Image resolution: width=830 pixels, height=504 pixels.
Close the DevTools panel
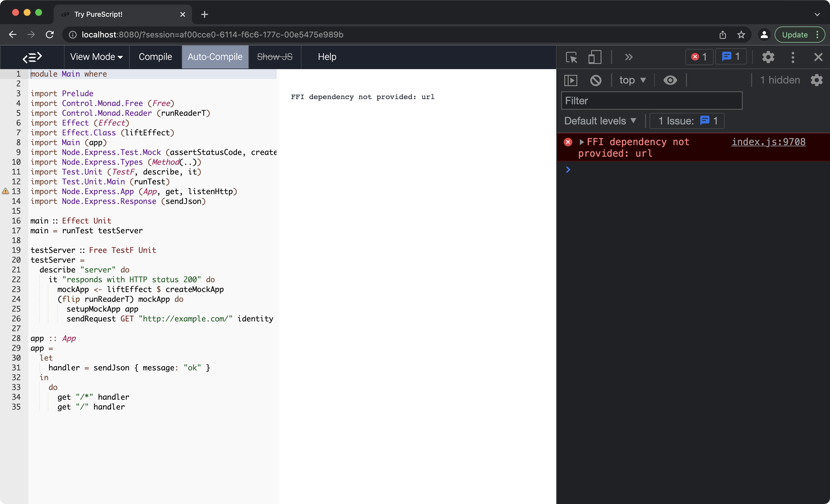pyautogui.click(x=818, y=57)
